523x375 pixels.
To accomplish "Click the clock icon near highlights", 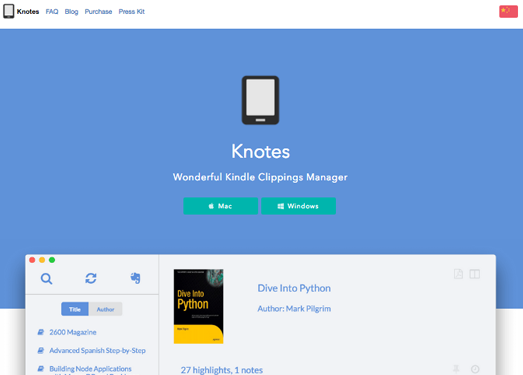I will (475, 369).
